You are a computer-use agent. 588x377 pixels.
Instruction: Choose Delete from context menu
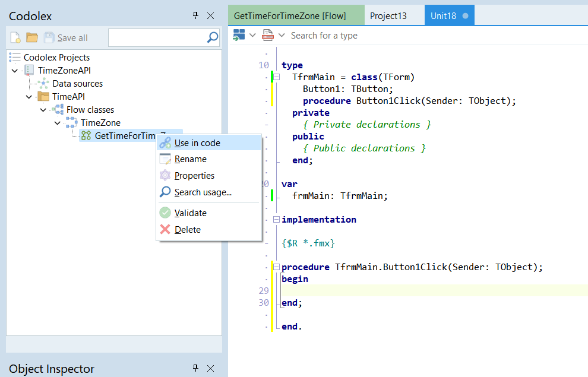tap(209, 229)
